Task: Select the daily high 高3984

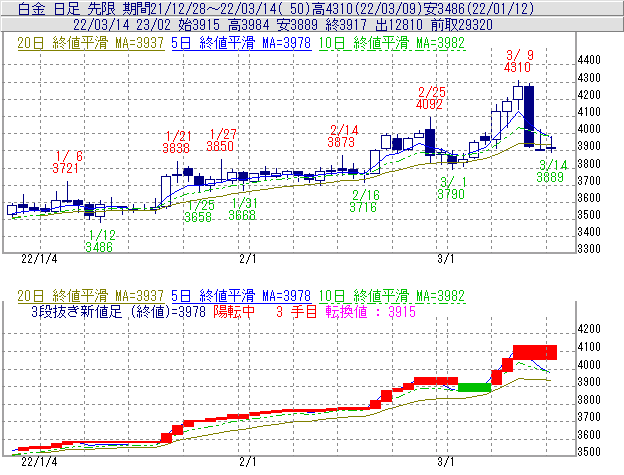Action: (248, 25)
